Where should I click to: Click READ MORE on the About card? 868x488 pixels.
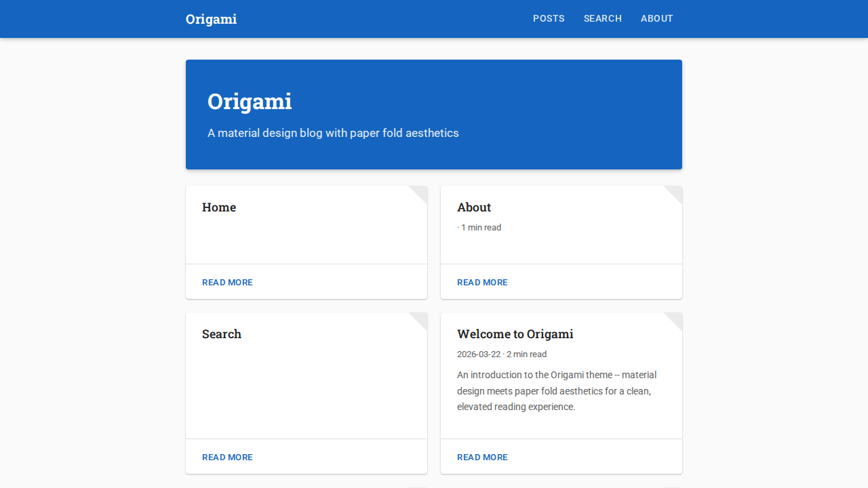pos(482,283)
